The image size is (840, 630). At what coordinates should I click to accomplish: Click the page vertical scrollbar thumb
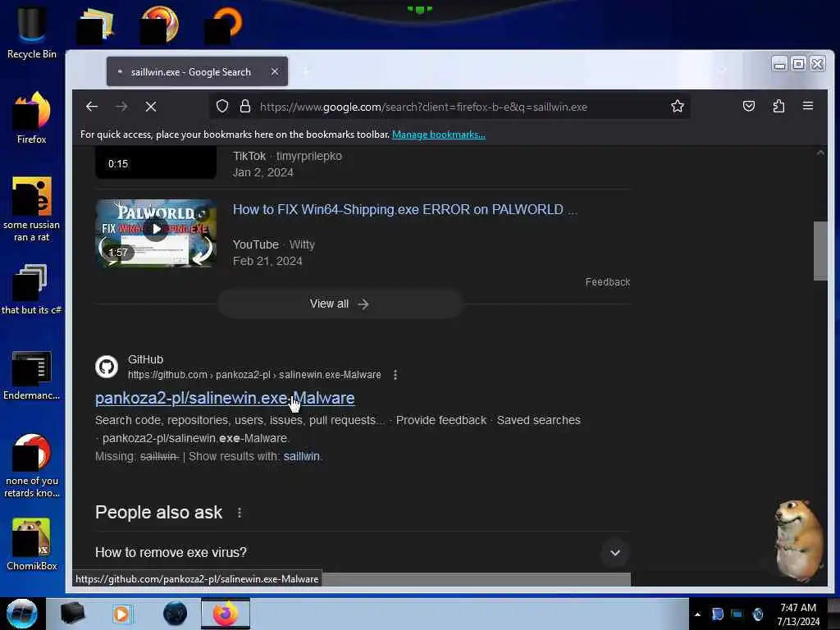pyautogui.click(x=820, y=251)
